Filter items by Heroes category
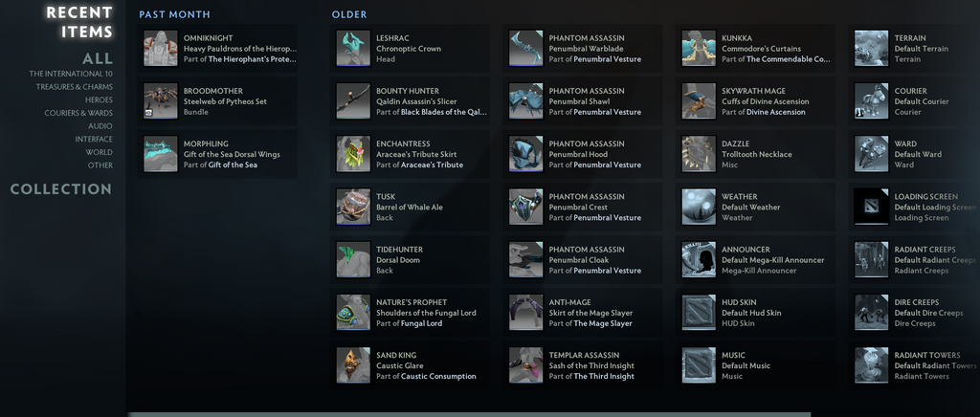Viewport: 980px width, 417px height. click(99, 99)
